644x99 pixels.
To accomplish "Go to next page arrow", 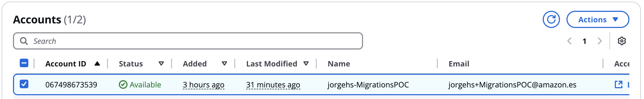I will point(600,41).
